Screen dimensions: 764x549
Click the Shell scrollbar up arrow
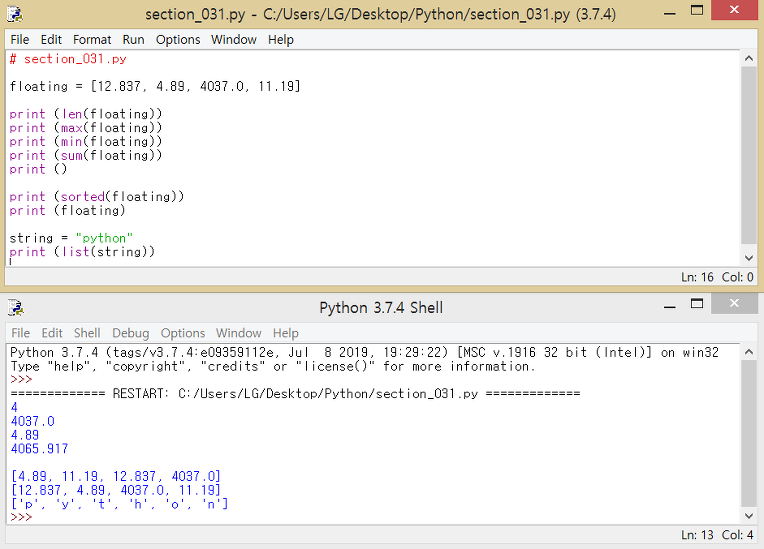click(749, 352)
